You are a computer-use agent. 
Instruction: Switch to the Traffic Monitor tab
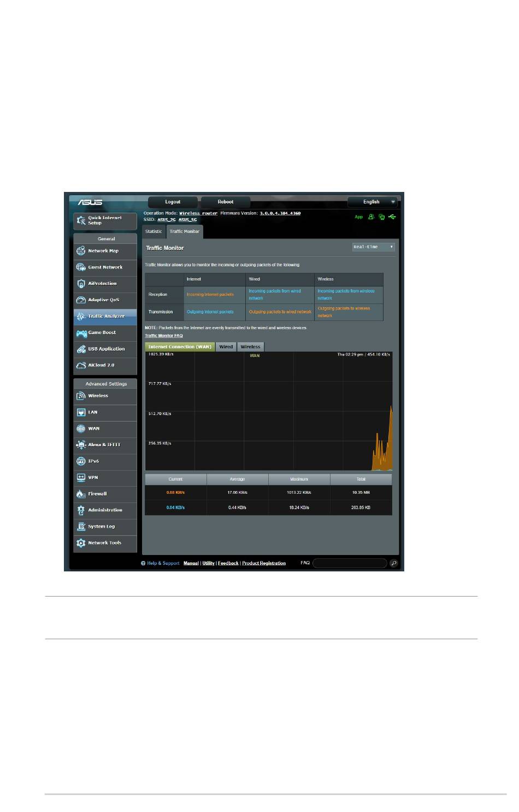(x=185, y=231)
